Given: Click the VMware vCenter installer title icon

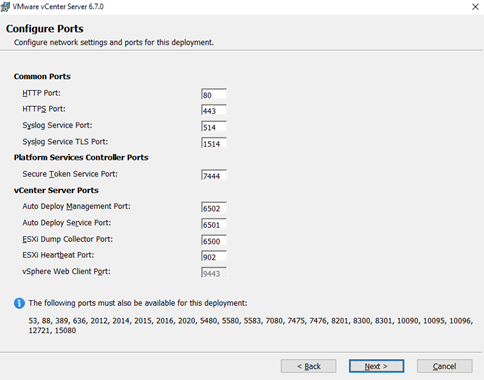Looking at the screenshot, I should (x=5, y=7).
